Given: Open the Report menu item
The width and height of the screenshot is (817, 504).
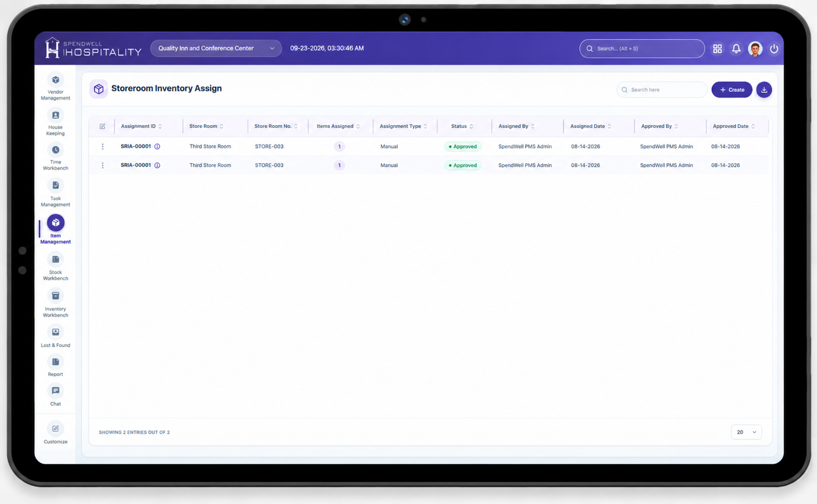Looking at the screenshot, I should coord(55,366).
